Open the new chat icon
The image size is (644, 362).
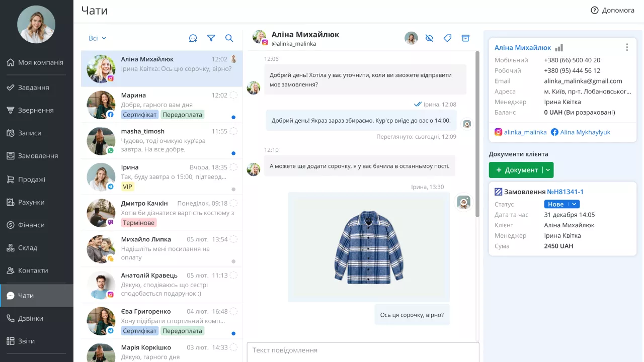(193, 38)
